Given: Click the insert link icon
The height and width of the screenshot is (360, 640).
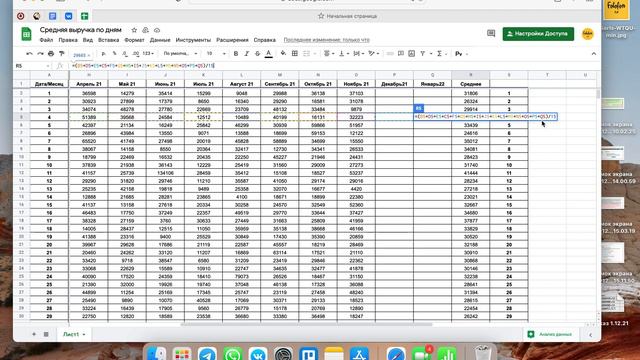Looking at the screenshot, I should [390, 53].
